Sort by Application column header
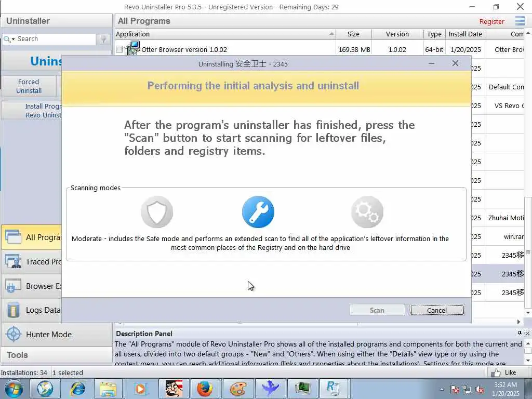The image size is (532, 399). (x=225, y=34)
